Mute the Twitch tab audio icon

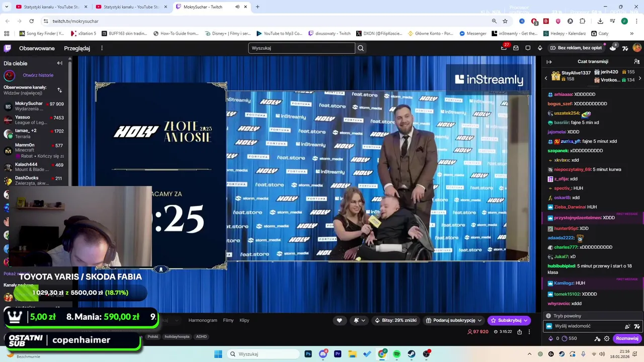pyautogui.click(x=237, y=7)
